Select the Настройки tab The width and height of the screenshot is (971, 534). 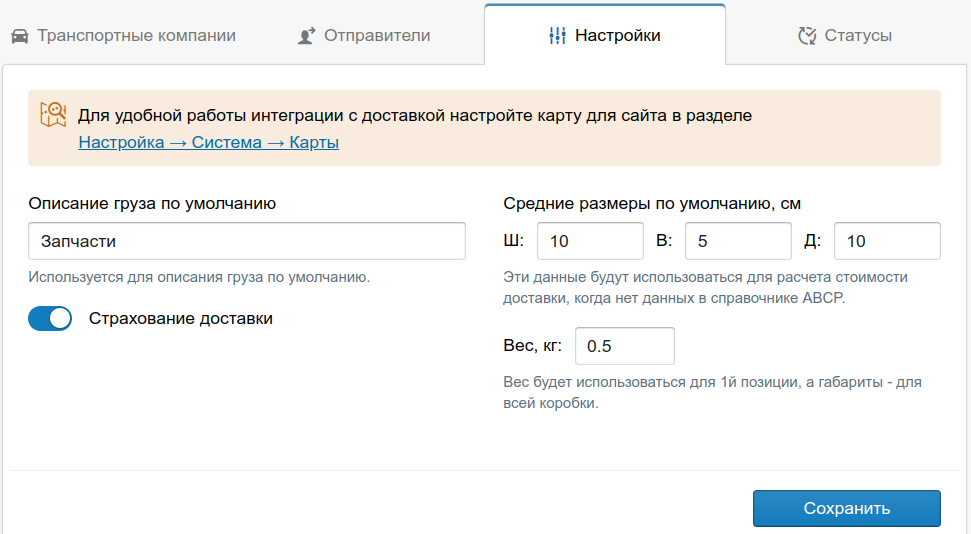coord(605,35)
